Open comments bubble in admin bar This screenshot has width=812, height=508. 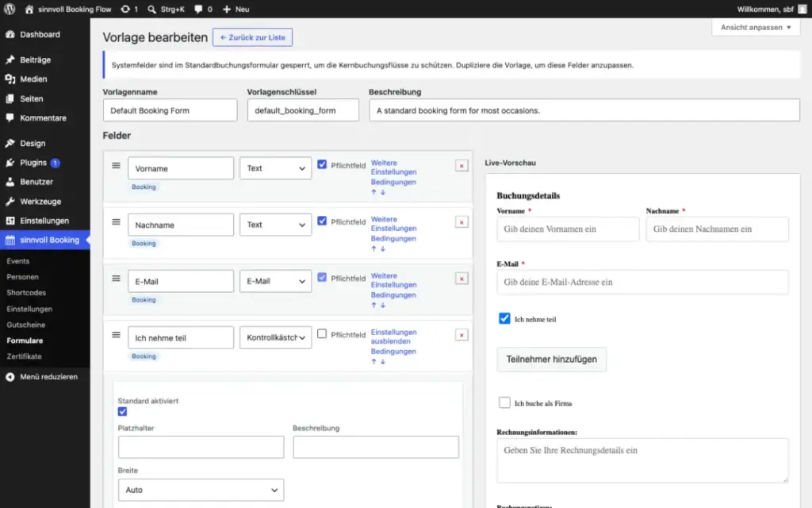[x=198, y=10]
